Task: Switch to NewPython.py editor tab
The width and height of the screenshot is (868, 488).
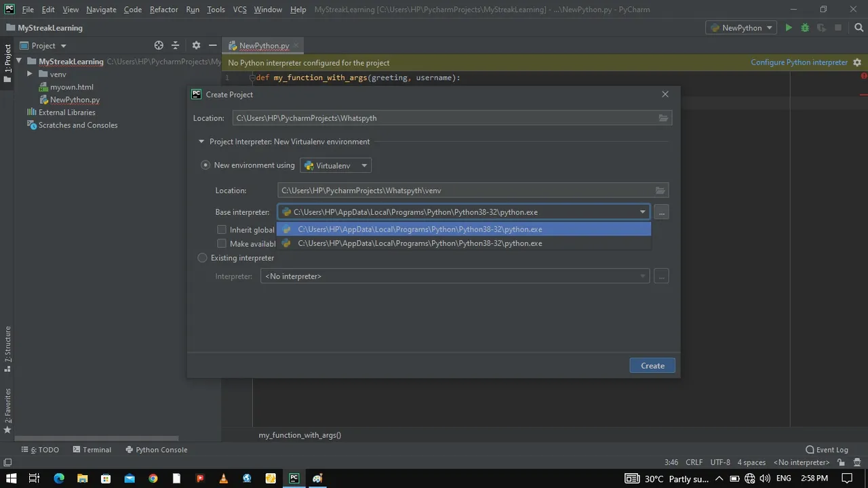Action: coord(264,46)
